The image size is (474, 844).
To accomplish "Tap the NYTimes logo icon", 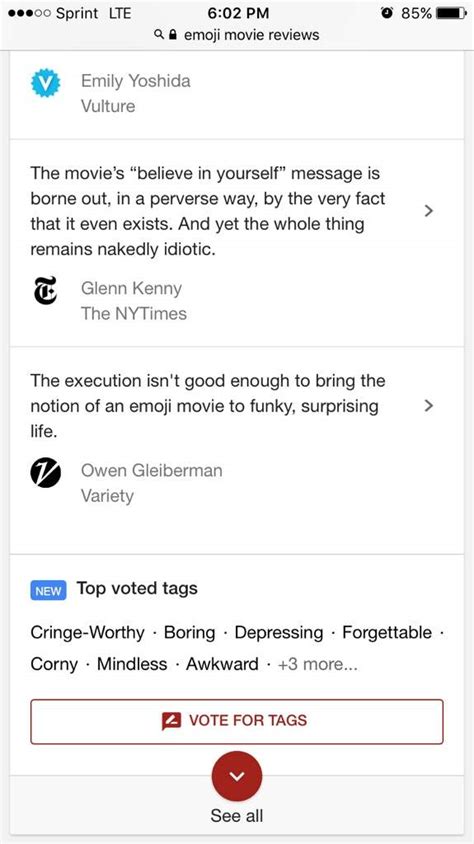I will coord(45,291).
